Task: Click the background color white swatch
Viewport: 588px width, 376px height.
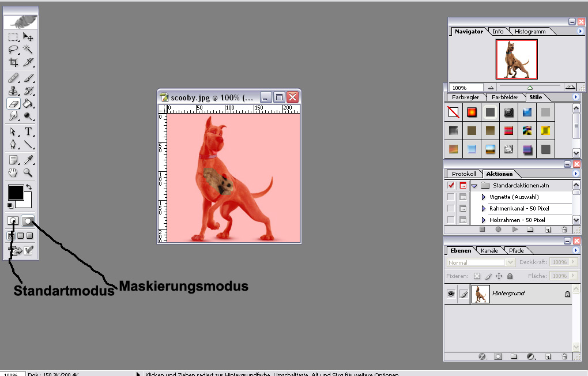Action: 27,203
